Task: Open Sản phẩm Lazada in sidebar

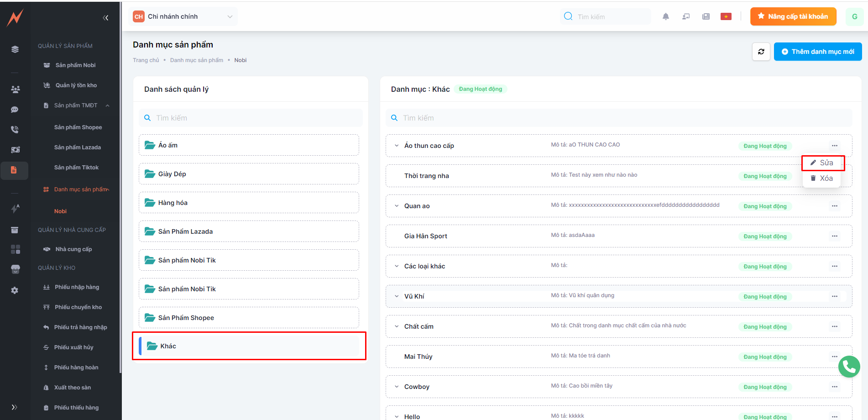Action: (78, 147)
